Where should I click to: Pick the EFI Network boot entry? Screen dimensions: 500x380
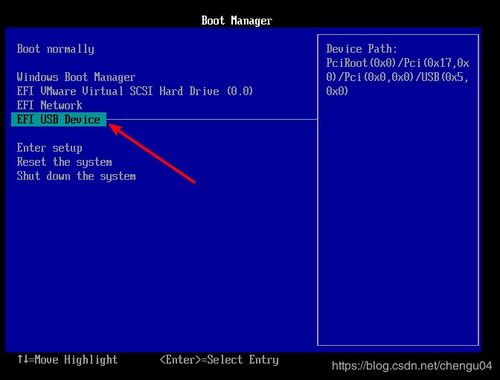tap(49, 105)
